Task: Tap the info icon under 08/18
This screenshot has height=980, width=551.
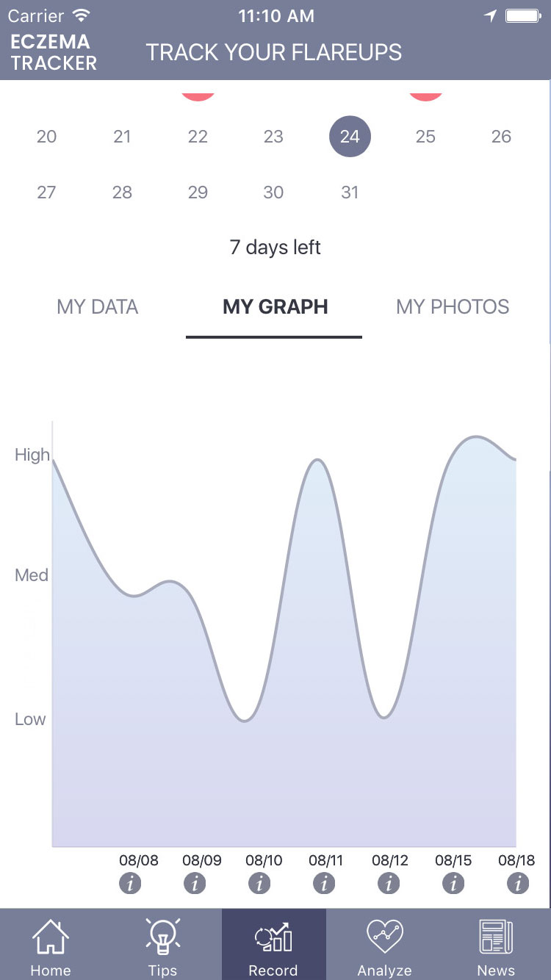Action: point(518,884)
